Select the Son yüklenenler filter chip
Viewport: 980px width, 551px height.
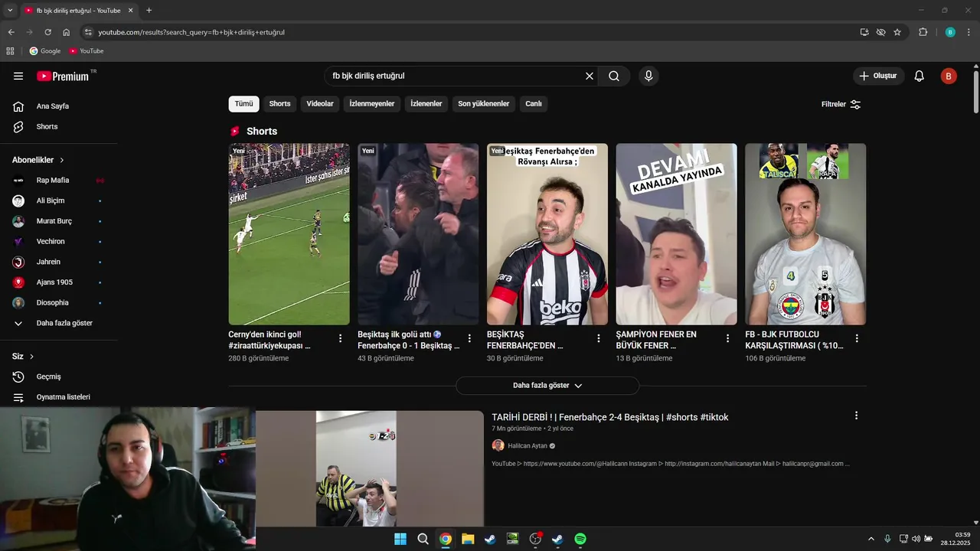(x=484, y=104)
